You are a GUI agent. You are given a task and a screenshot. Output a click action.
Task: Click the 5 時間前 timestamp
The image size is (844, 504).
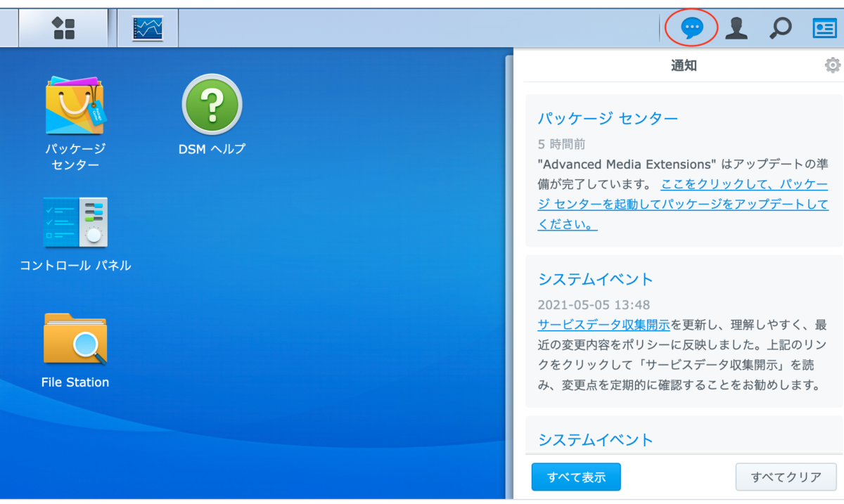click(561, 144)
